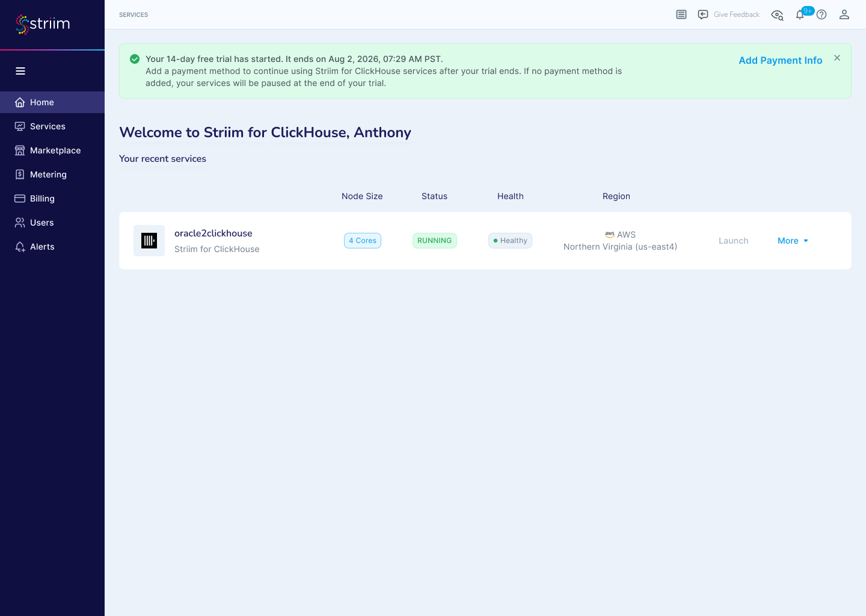The height and width of the screenshot is (616, 866).
Task: Click the Striim logo
Action: (x=43, y=24)
